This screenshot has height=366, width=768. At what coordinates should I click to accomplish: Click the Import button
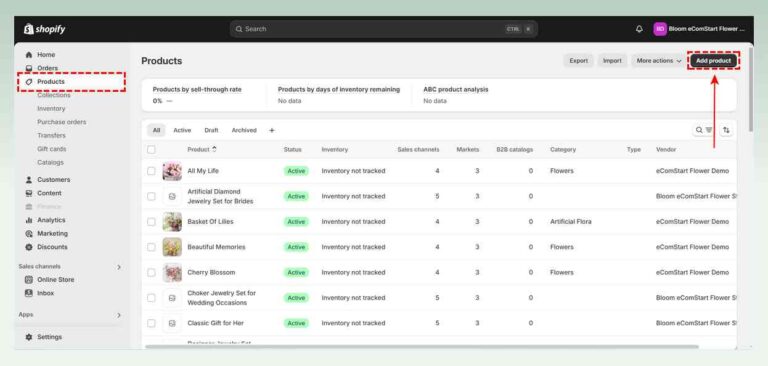point(612,61)
